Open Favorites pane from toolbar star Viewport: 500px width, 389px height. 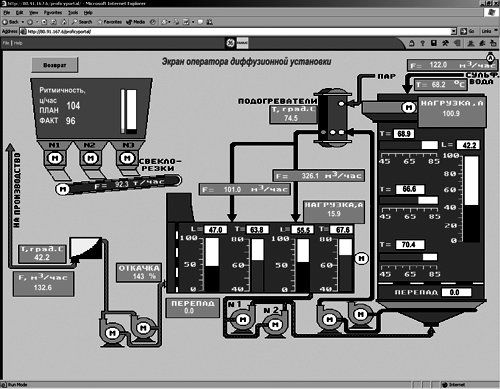100,22
